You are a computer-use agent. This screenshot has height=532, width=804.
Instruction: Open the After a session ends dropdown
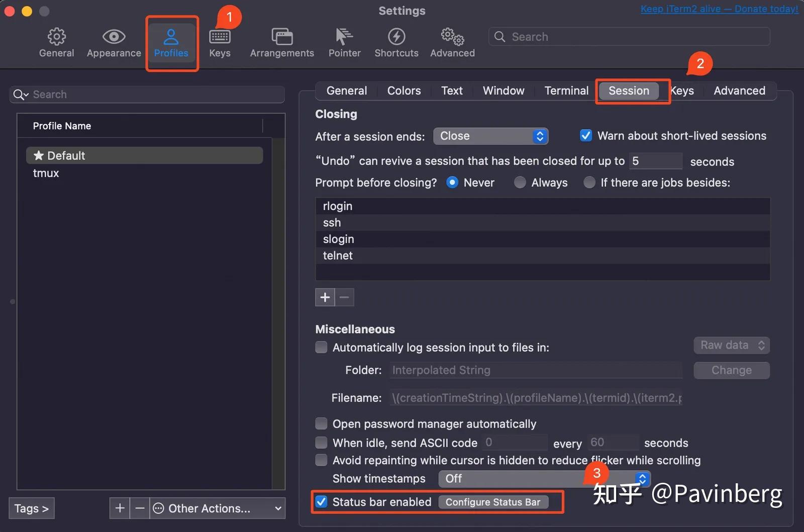pyautogui.click(x=490, y=136)
